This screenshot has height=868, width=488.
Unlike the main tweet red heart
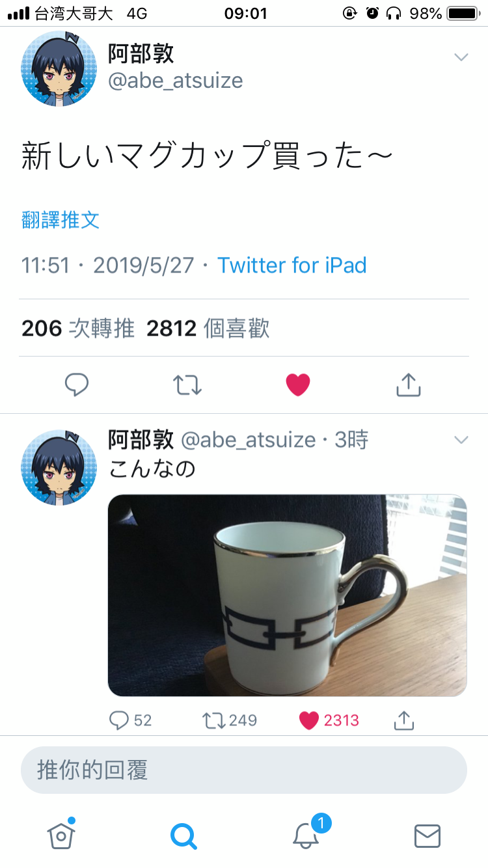298,385
